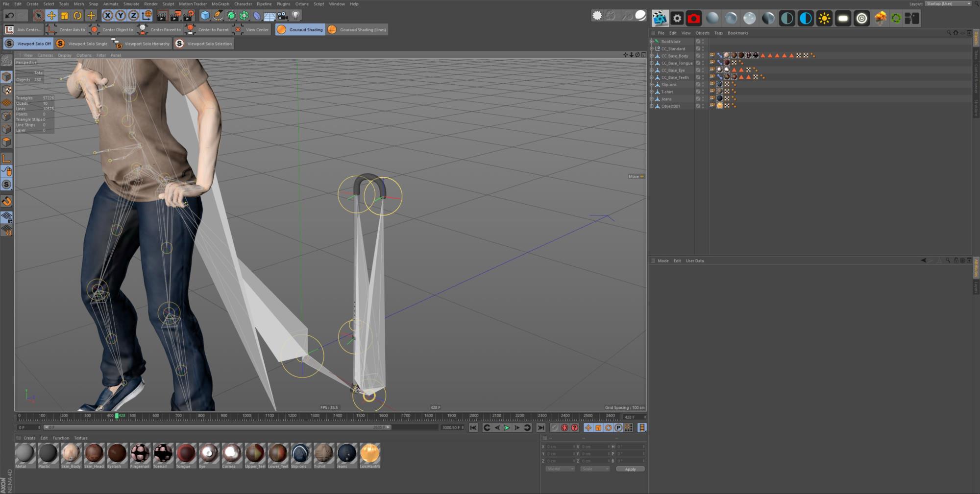Open the Octane menu
980x494 pixels.
[302, 4]
